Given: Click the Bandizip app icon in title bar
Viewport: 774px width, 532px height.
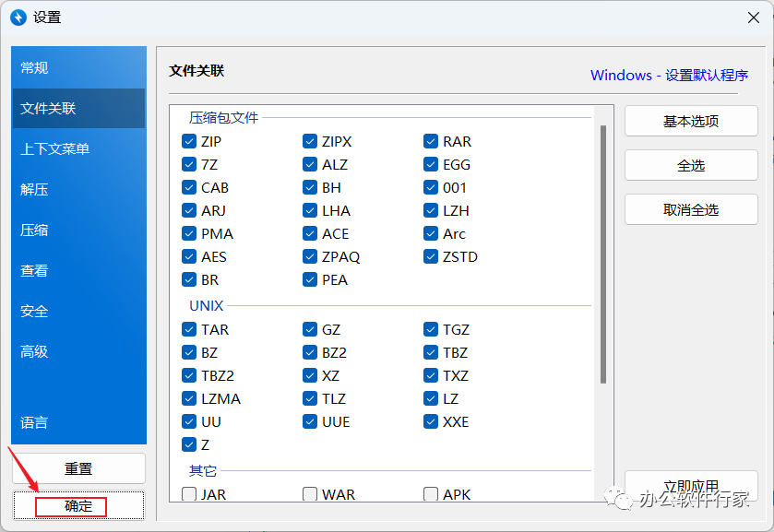Looking at the screenshot, I should coord(19,17).
